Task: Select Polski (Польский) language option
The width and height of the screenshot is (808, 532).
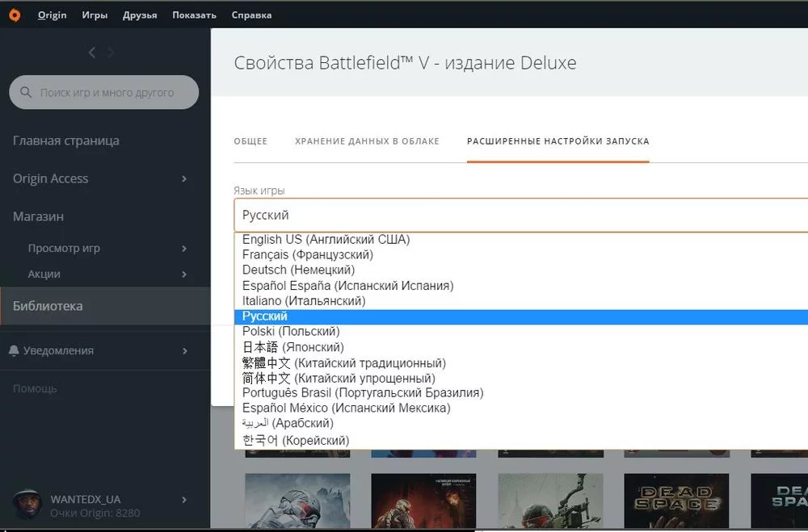Action: click(x=291, y=332)
